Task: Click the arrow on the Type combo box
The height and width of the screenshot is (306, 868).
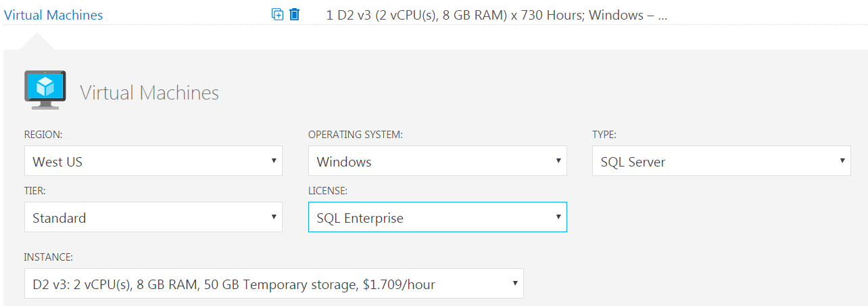Action: pyautogui.click(x=842, y=161)
